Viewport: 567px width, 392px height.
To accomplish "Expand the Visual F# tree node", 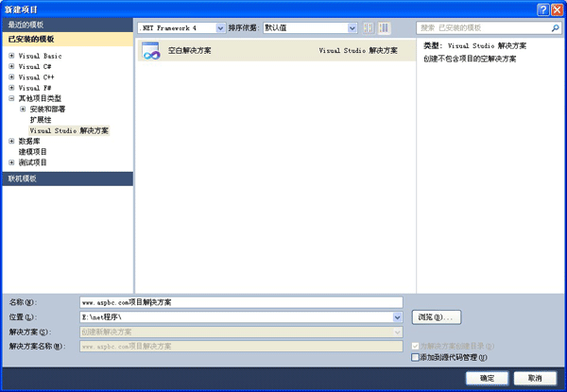I will coord(11,88).
